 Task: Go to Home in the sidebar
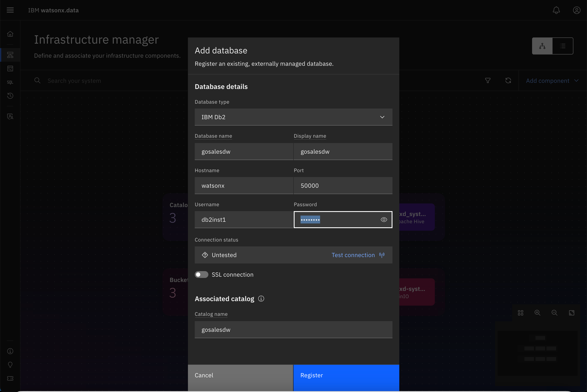coord(10,34)
